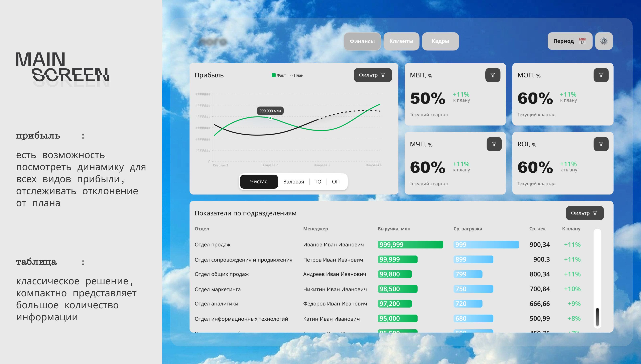Image resolution: width=641 pixels, height=364 pixels.
Task: Click the МОП card filter icon
Action: coord(601,75)
